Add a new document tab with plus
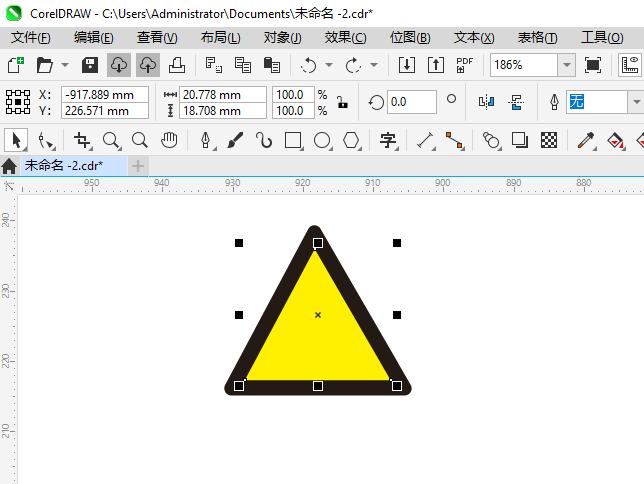The width and height of the screenshot is (644, 484). (138, 166)
